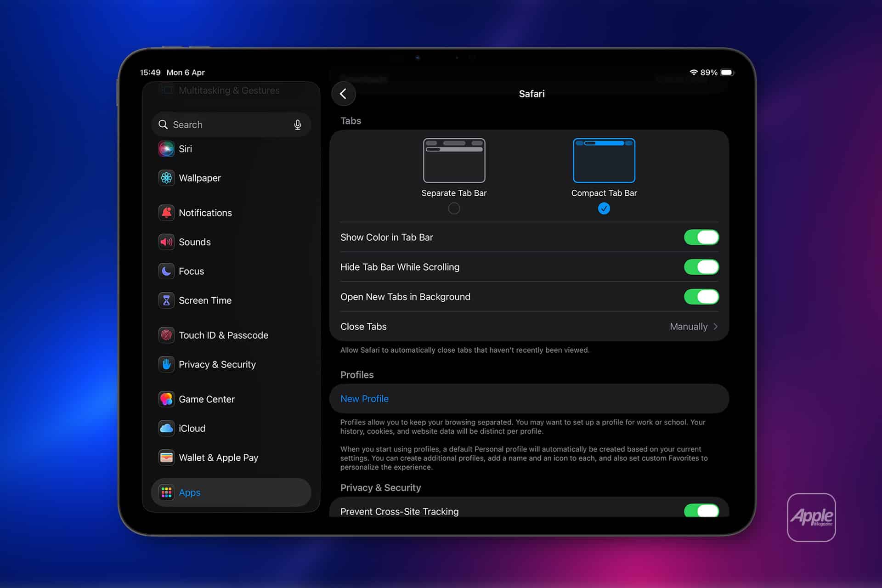This screenshot has height=588, width=882.
Task: Select the Apps sidebar item
Action: click(x=231, y=492)
